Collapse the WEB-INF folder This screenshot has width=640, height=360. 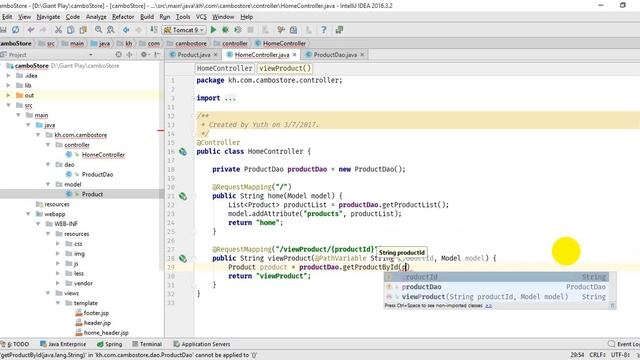pos(38,224)
